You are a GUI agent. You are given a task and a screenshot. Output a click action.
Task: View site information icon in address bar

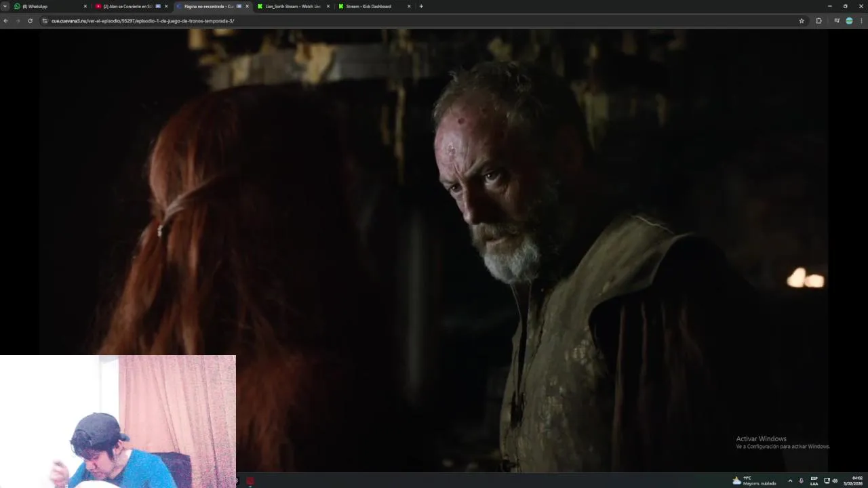point(45,21)
